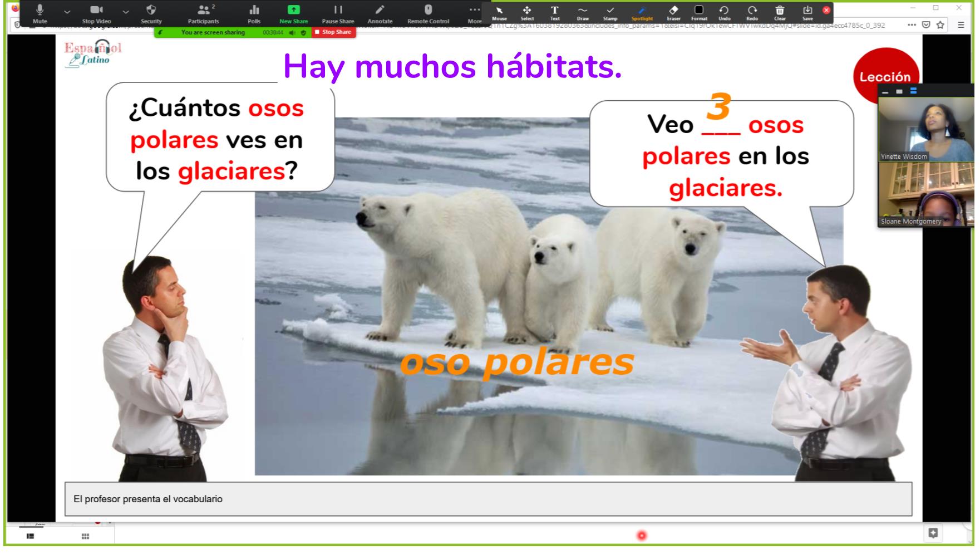Open video options arrow beside Stop Video
The image size is (980, 554).
(x=126, y=11)
